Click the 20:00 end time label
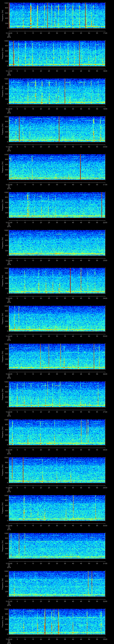 click(105, 147)
